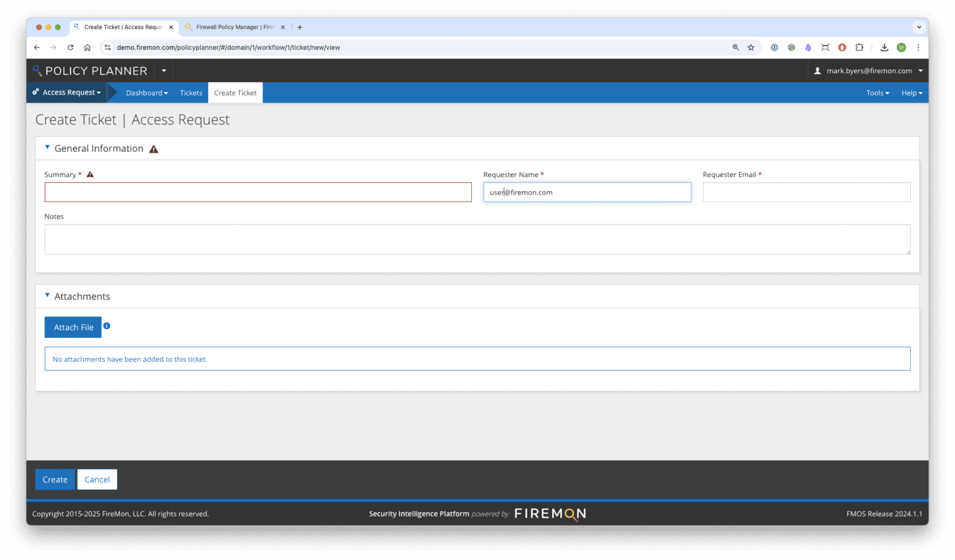Click the zoom magnifier icon in the address bar
This screenshot has width=955, height=560.
point(736,47)
